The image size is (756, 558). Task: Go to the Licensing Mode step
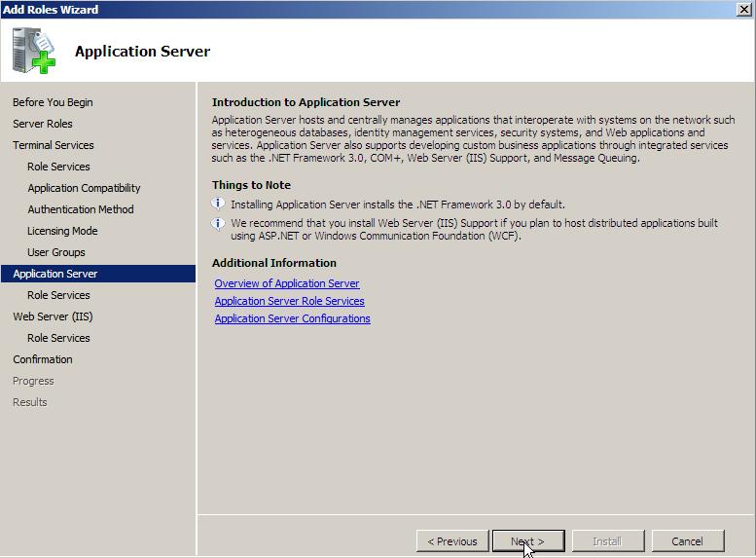(x=62, y=231)
